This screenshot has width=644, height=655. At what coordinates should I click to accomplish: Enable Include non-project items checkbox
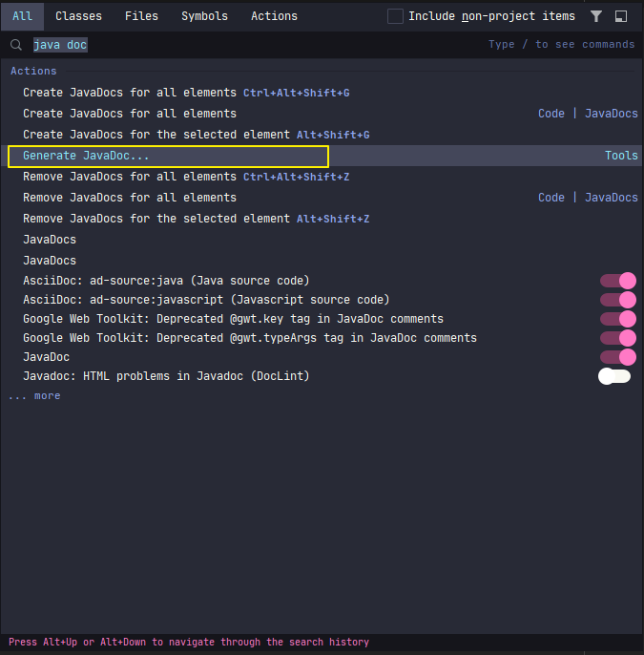tap(395, 16)
